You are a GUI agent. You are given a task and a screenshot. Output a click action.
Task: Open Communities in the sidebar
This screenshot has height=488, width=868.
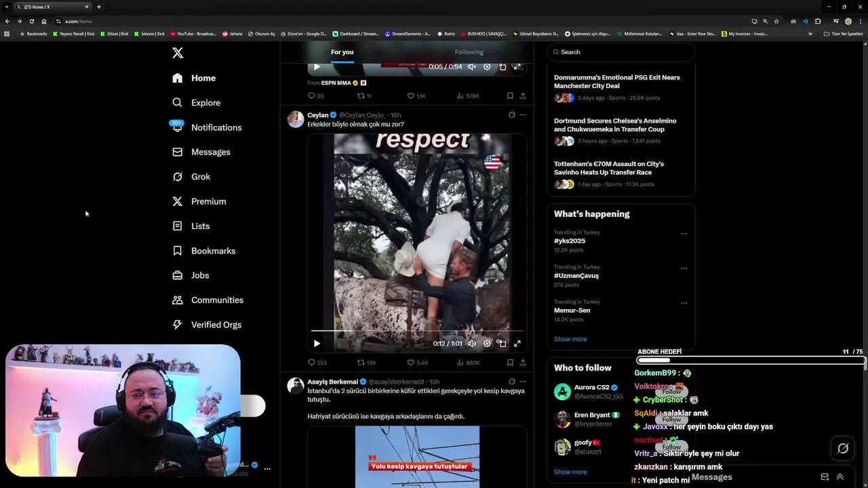click(x=208, y=300)
